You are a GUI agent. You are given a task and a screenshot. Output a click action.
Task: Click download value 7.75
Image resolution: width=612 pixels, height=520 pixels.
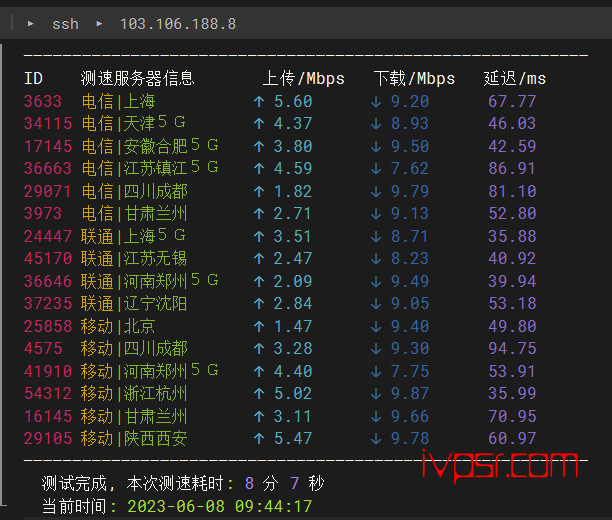(x=410, y=371)
